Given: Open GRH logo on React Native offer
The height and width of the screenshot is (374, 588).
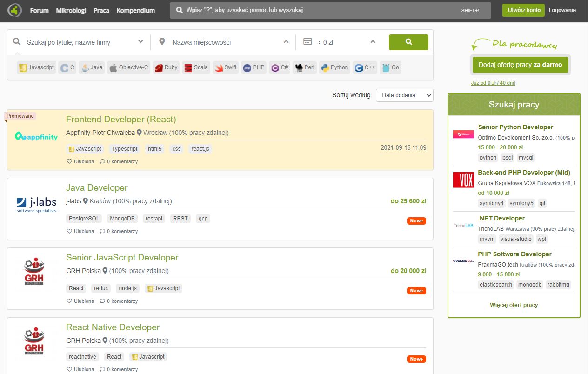Looking at the screenshot, I should (x=34, y=341).
